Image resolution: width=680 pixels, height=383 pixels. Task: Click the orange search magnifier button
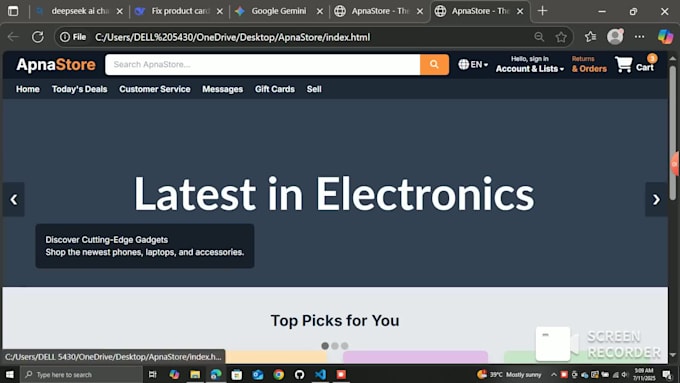coord(434,65)
